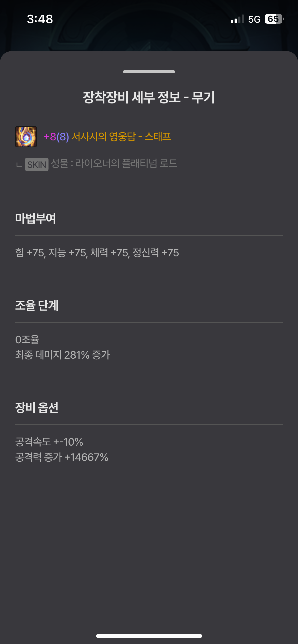Tap the 0조율 tuning level text
The width and height of the screenshot is (298, 644).
[27, 340]
